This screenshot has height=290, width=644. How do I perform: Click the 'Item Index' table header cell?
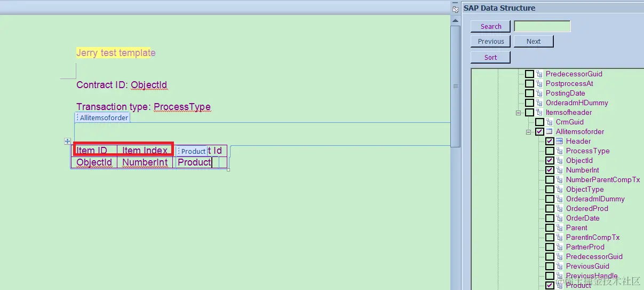point(145,151)
